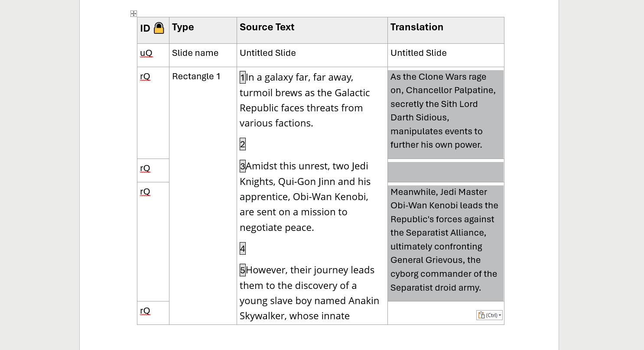The image size is (644, 350).
Task: Select paragraph marker 3 before Amidst
Action: pos(243,166)
